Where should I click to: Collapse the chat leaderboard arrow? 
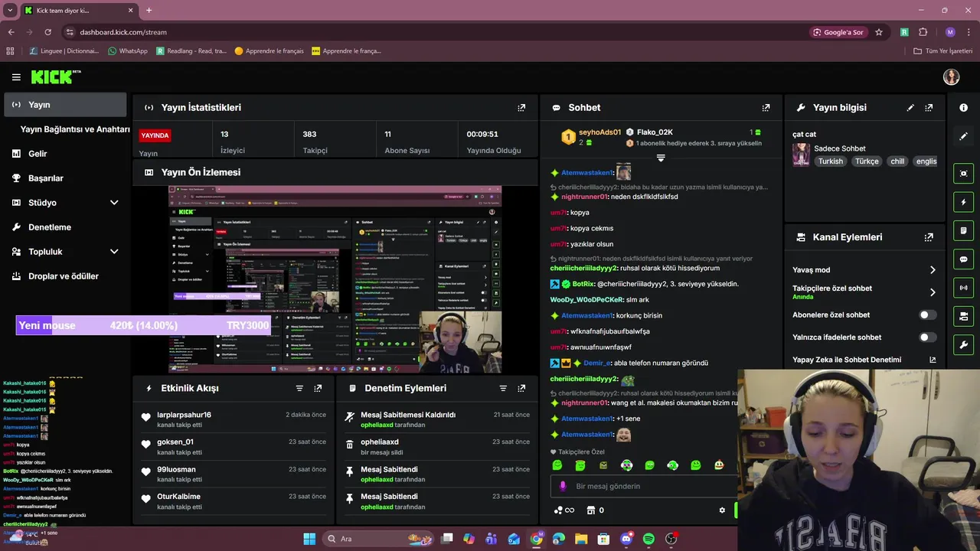click(661, 158)
